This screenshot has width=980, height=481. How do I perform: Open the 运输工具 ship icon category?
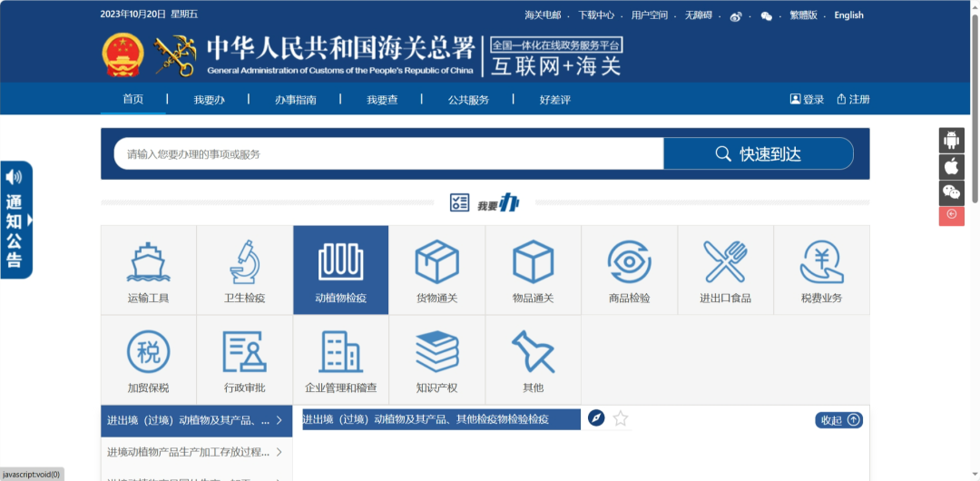pos(148,270)
